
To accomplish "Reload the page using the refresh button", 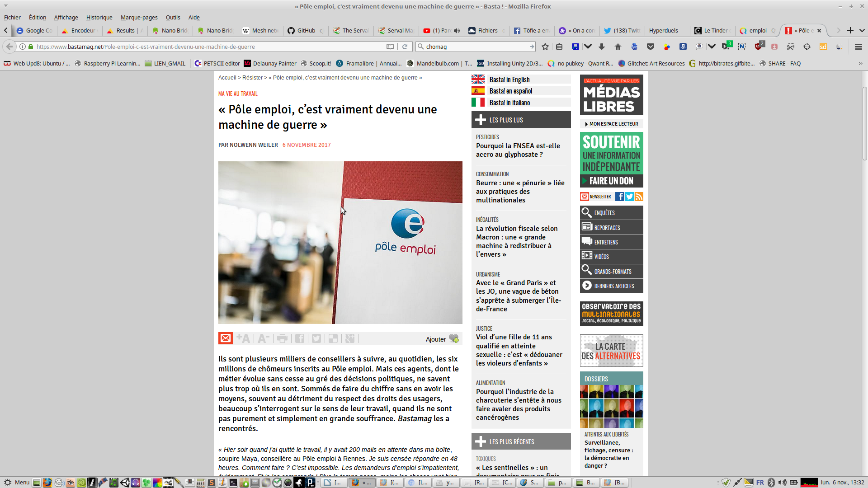I will [405, 47].
